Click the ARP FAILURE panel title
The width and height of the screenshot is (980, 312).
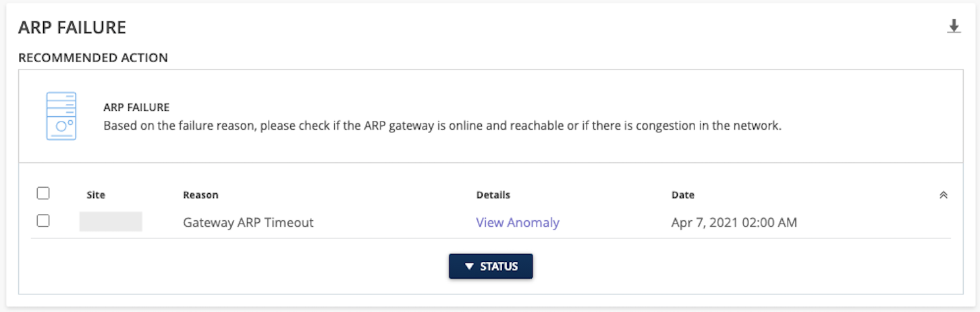[72, 28]
